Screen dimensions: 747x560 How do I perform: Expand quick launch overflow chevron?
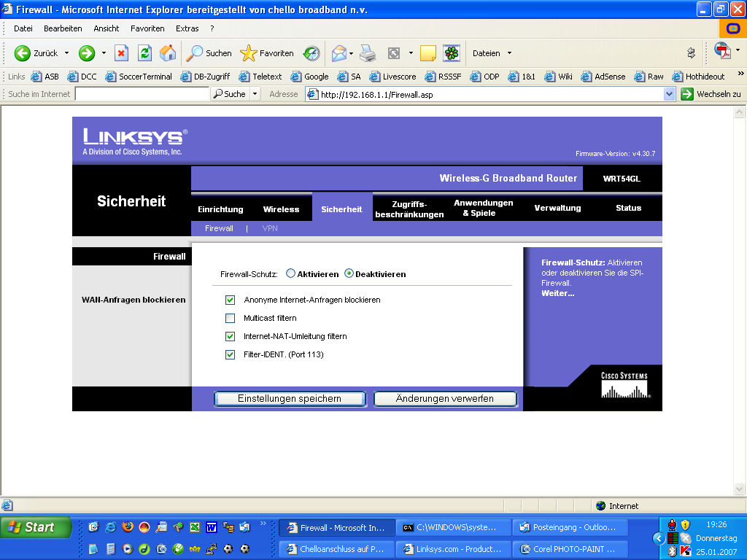click(x=263, y=524)
